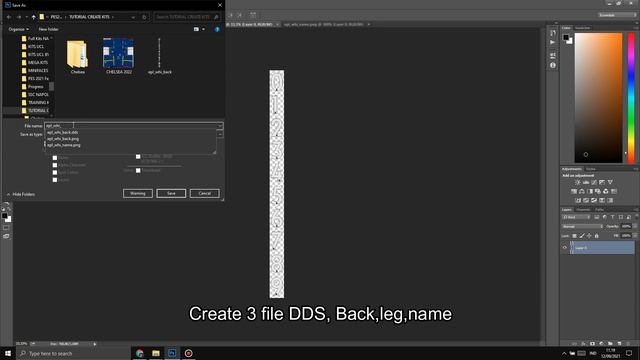640x360 pixels.
Task: Collapse folders with Hide Folders
Action: point(21,194)
